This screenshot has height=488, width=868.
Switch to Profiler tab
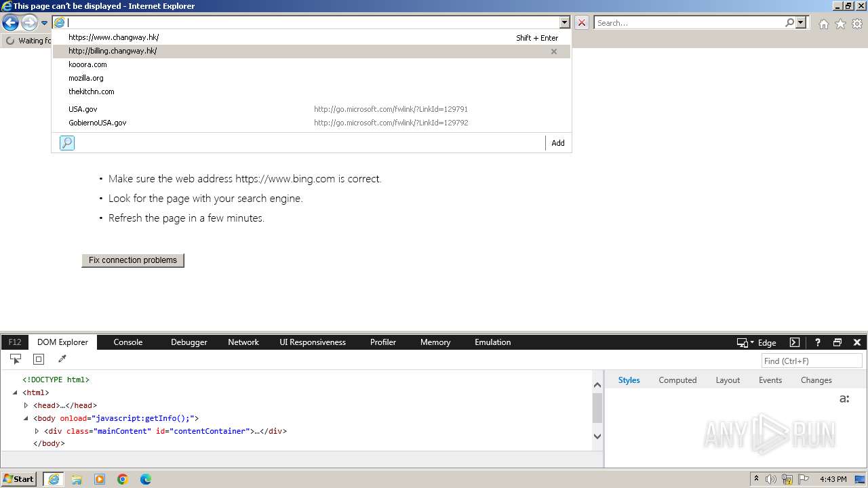pos(383,342)
